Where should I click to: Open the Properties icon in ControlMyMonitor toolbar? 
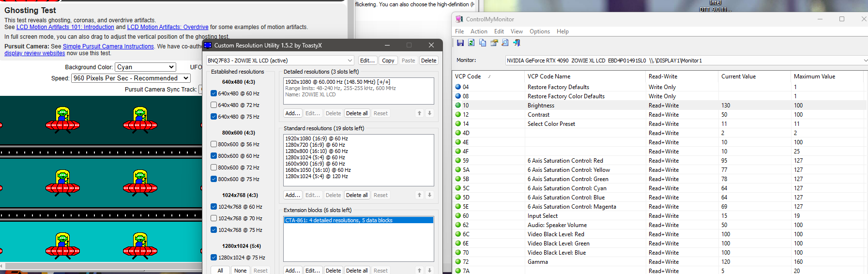pos(494,43)
